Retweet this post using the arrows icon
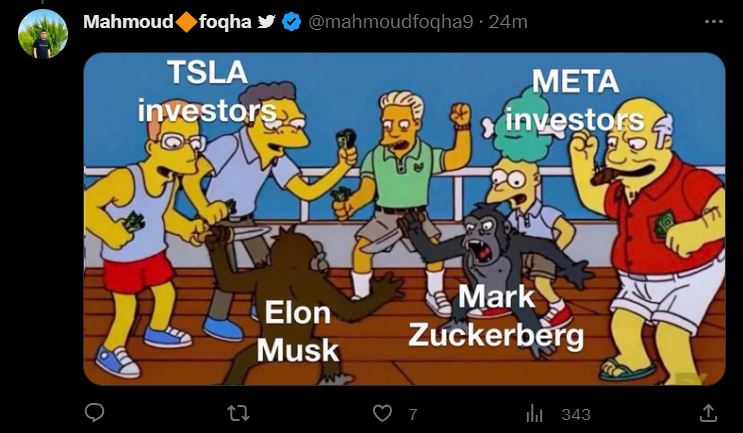Image resolution: width=743 pixels, height=433 pixels. [x=238, y=413]
